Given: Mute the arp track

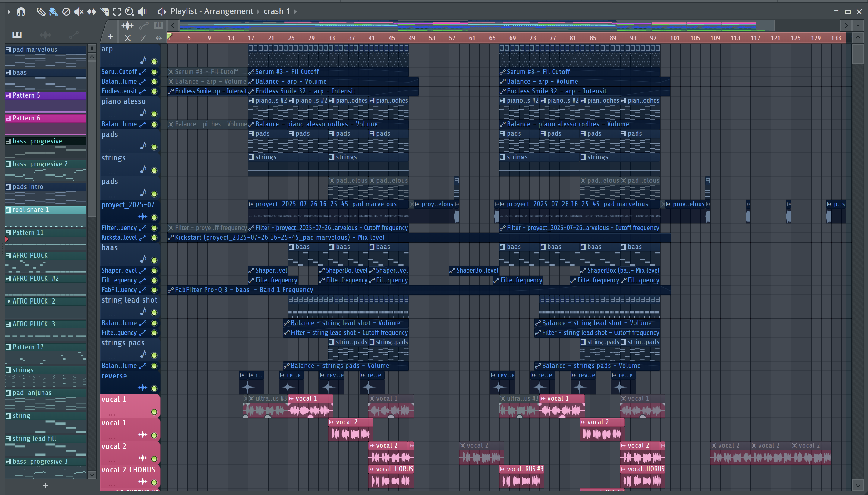Looking at the screenshot, I should coord(154,61).
